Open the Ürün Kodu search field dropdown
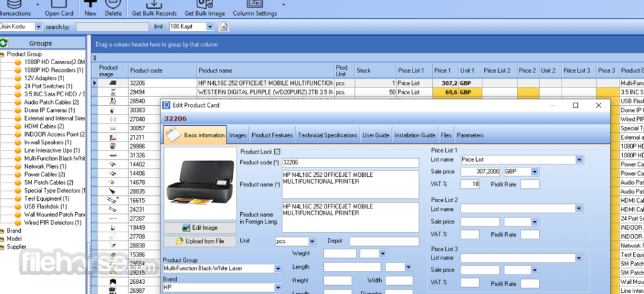644x294 pixels. pos(38,26)
